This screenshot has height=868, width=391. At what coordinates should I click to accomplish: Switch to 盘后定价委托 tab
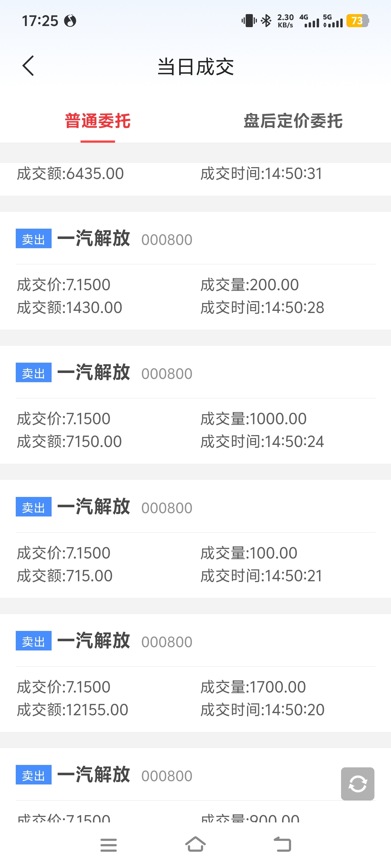293,121
